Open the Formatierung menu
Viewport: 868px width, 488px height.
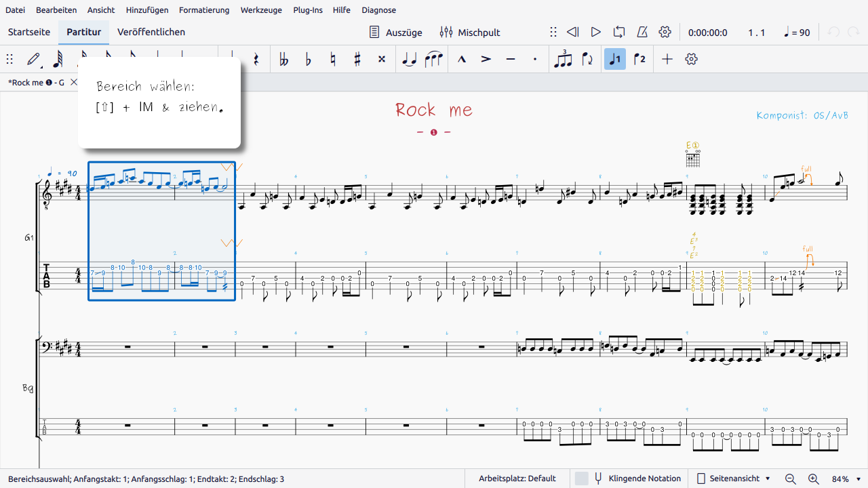(x=204, y=10)
